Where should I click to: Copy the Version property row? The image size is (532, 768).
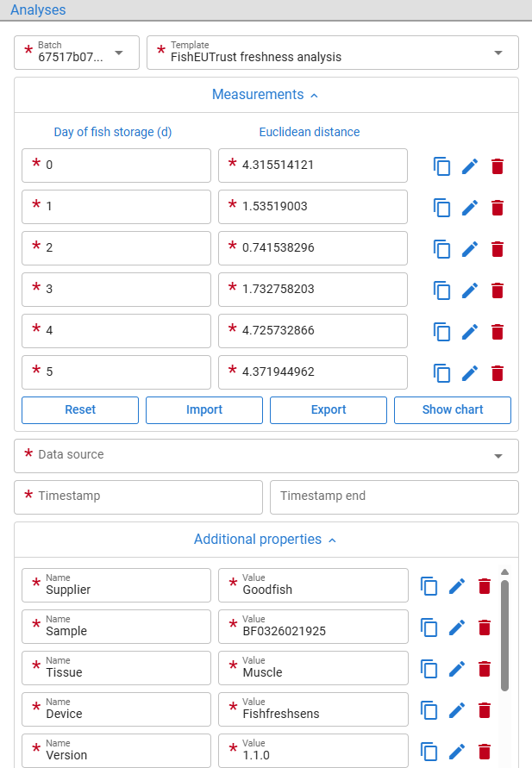pyautogui.click(x=429, y=752)
